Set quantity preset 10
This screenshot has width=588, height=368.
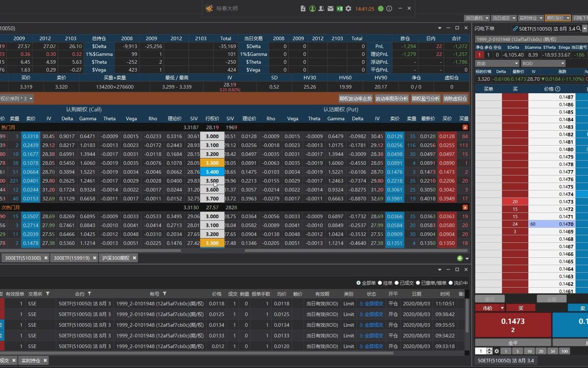[529, 351]
